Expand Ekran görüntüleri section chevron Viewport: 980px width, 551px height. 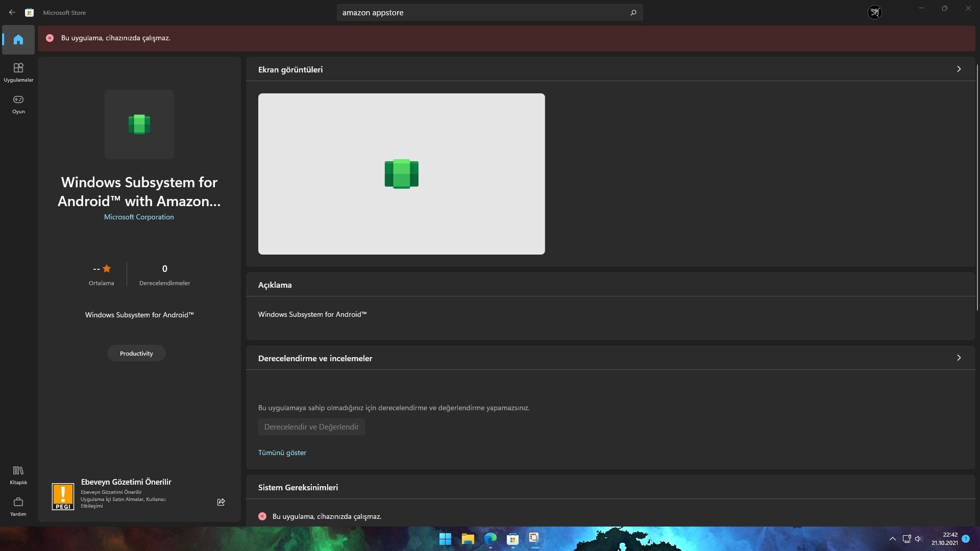(959, 69)
